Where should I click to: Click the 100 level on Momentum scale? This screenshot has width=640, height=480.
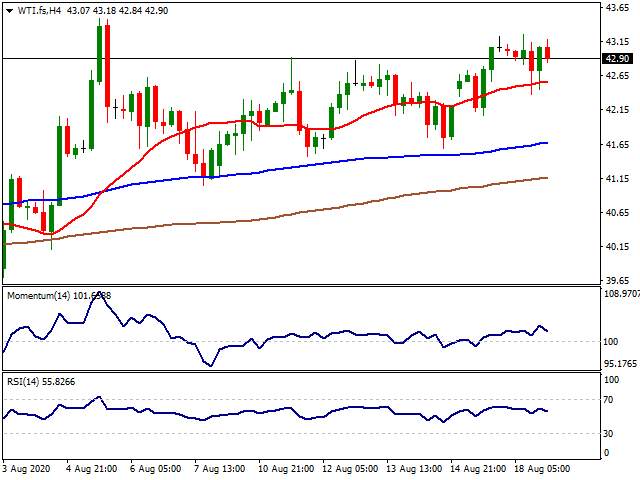pos(611,342)
